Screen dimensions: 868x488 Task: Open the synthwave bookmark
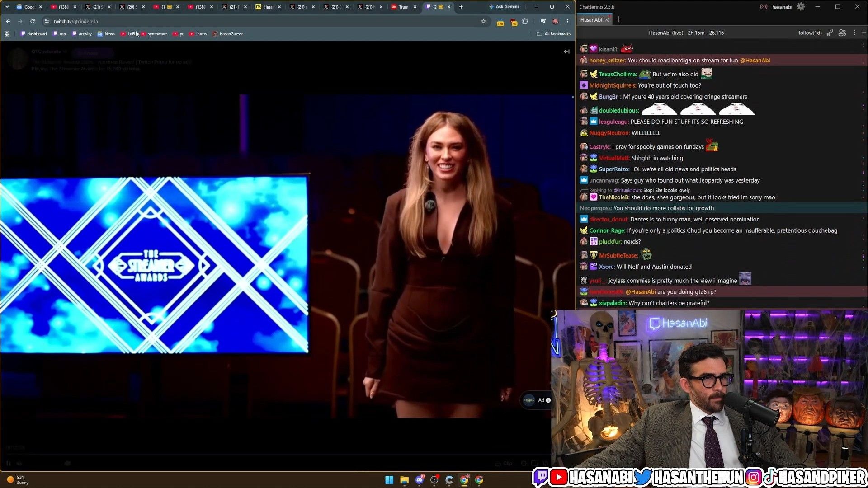[x=154, y=34]
